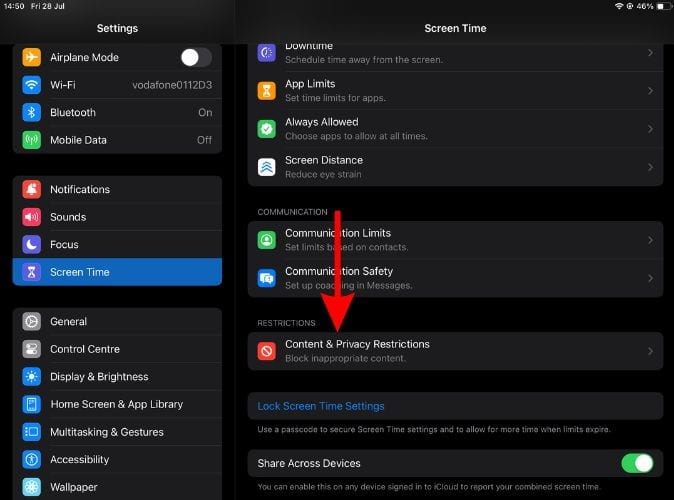Viewport: 674px width, 500px height.
Task: Tap Lock Screen Time Settings link
Action: click(321, 406)
